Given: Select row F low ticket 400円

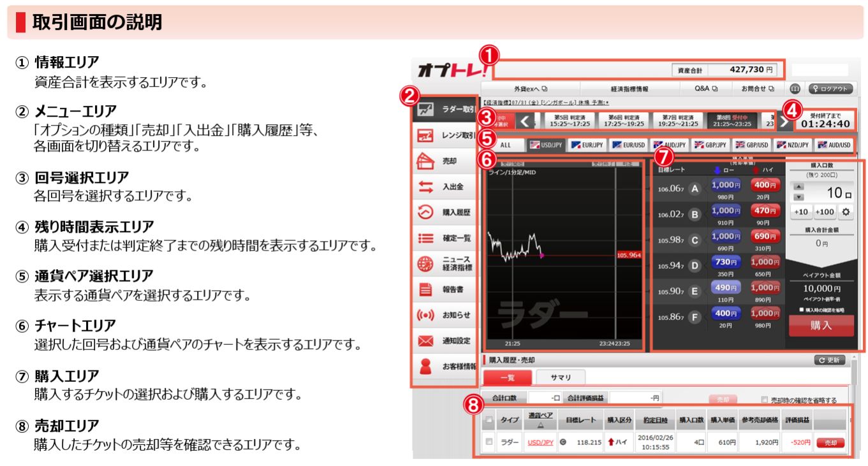Looking at the screenshot, I should 725,313.
